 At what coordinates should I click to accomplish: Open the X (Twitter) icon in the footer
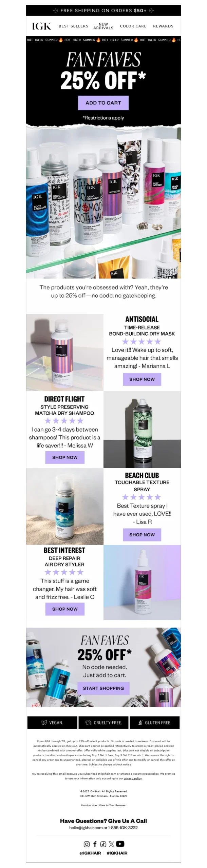[x=112, y=844]
